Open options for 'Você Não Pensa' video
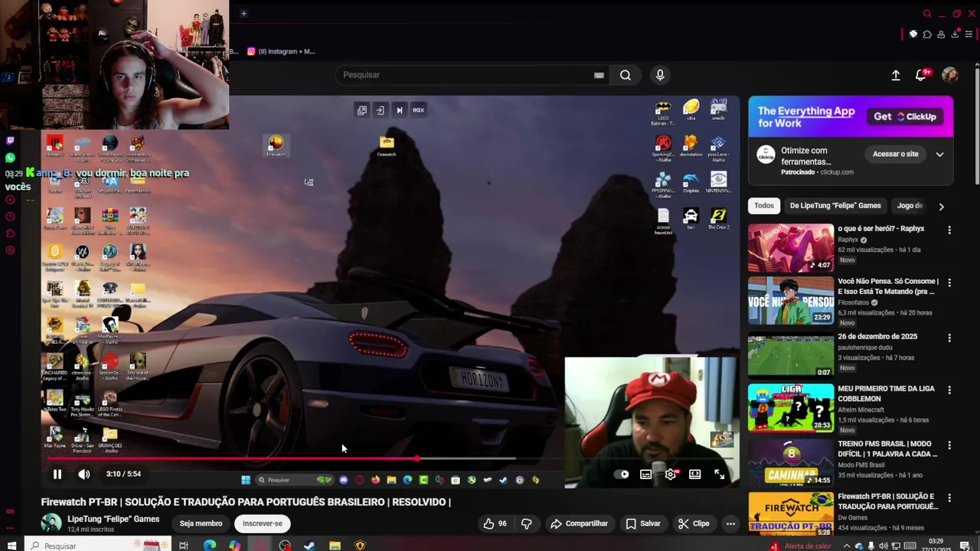Viewport: 980px width, 551px height. (x=949, y=282)
